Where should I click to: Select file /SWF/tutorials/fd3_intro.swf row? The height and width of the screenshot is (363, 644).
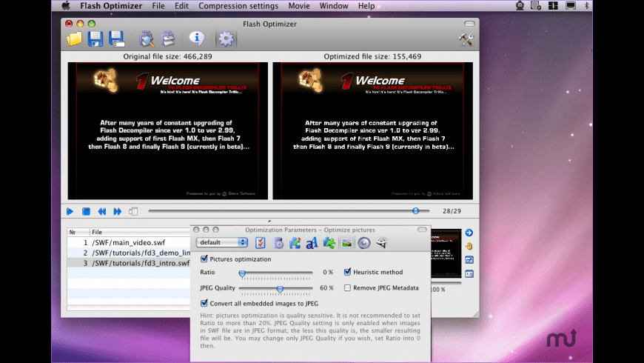pos(129,263)
